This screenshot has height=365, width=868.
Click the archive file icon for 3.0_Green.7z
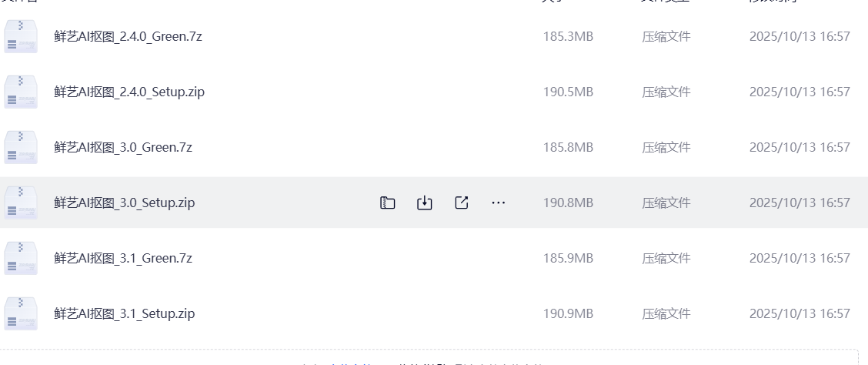coord(21,147)
